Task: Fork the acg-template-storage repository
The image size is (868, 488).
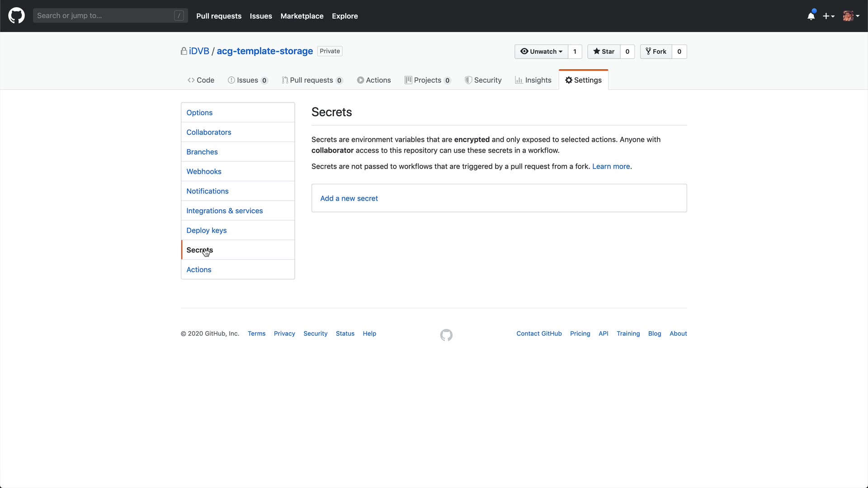Action: click(656, 52)
